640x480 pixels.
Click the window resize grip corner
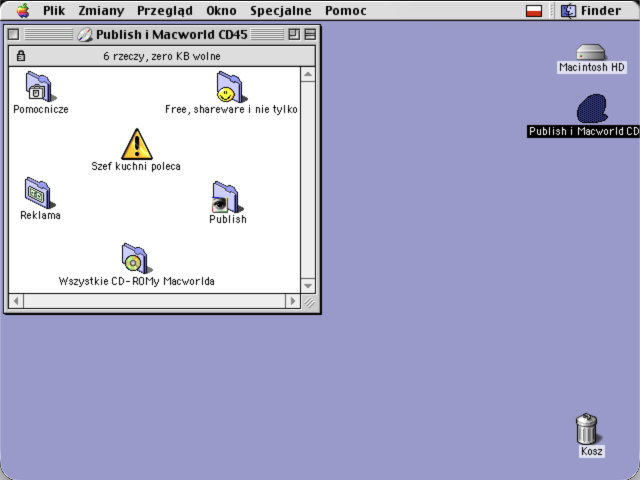(x=309, y=302)
